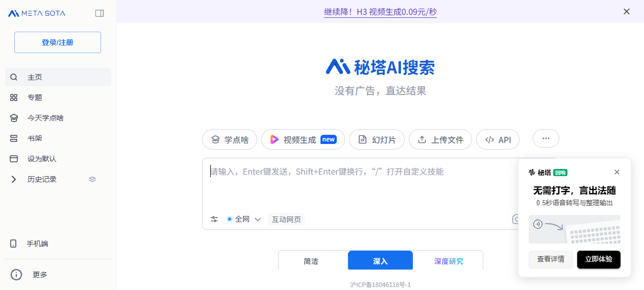
Task: Click the 0.5秒语音转写与整理输出 text
Action: pos(575,203)
